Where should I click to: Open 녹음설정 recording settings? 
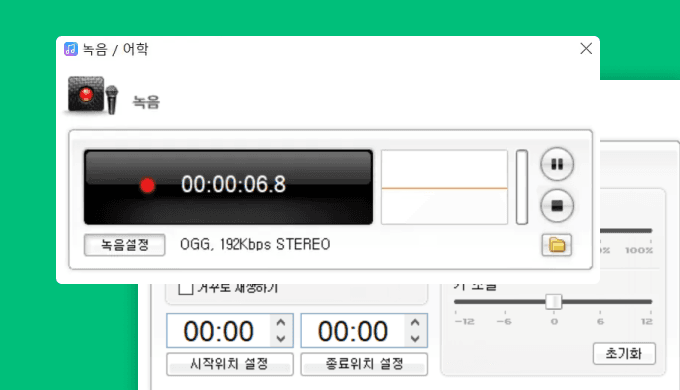124,245
